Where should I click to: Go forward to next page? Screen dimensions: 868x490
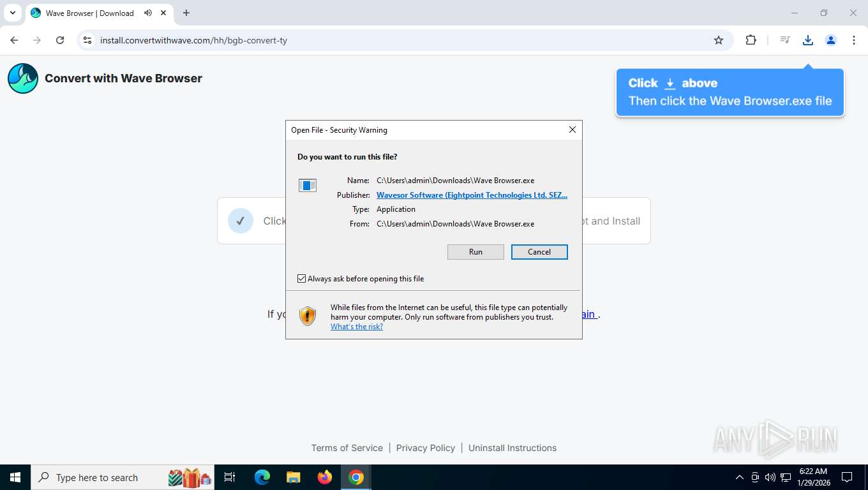point(37,40)
